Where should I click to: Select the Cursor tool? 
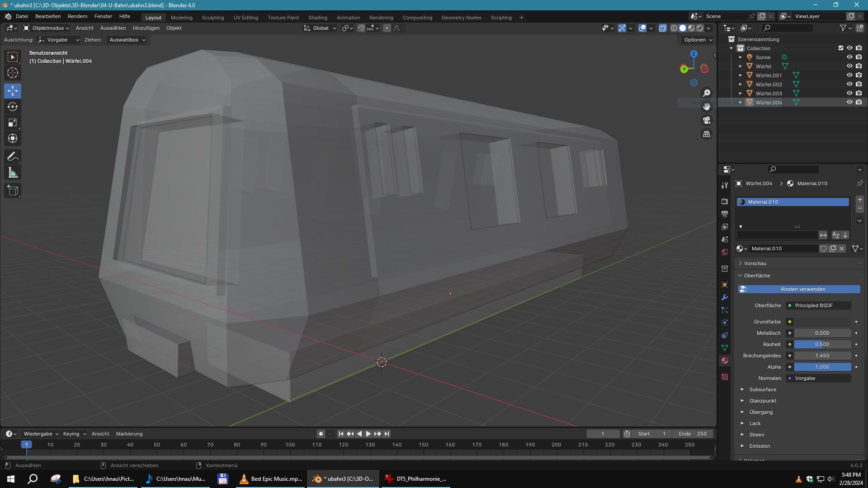(x=13, y=73)
